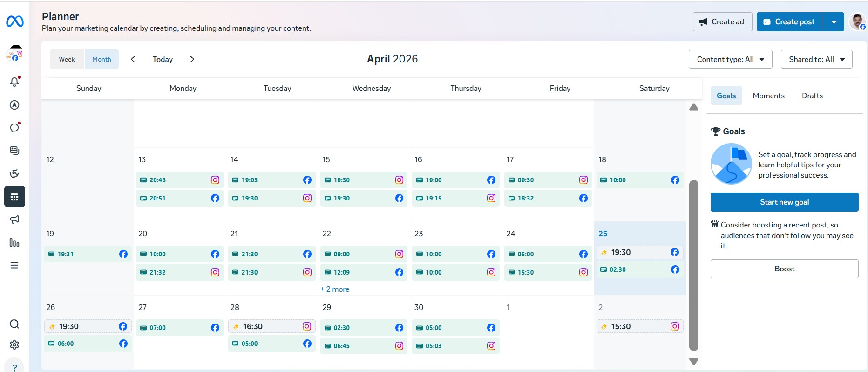
Task: Open the 19:31 post on Sunday the 19th
Action: click(88, 254)
